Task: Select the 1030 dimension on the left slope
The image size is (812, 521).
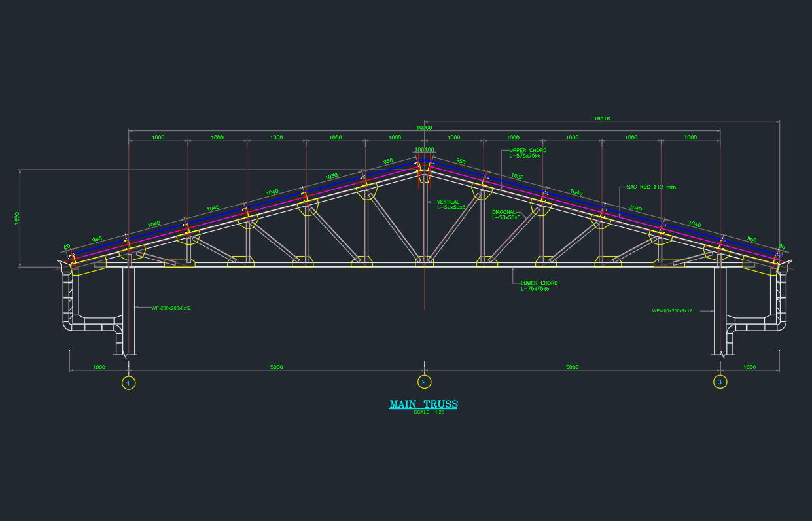Action: (x=331, y=176)
